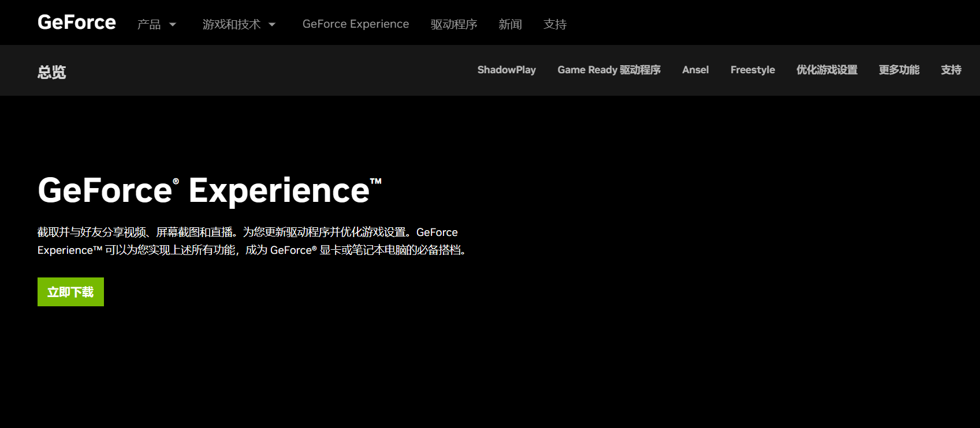980x428 pixels.
Task: Click the green 立即下载 button
Action: [70, 292]
